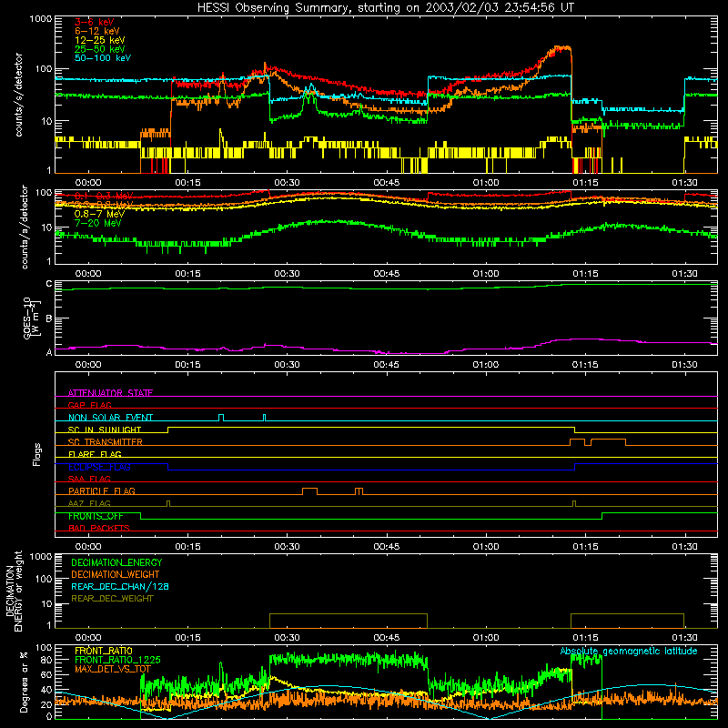Select the ATTENUATOR_STATE flag label
This screenshot has height=728, width=728.
110,393
